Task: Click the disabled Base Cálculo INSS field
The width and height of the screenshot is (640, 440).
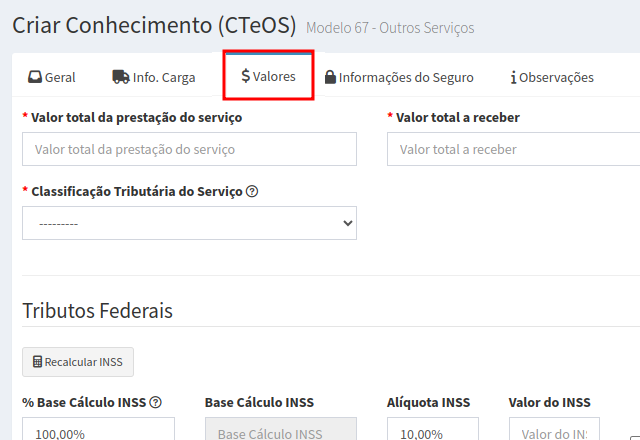Action: pos(280,431)
